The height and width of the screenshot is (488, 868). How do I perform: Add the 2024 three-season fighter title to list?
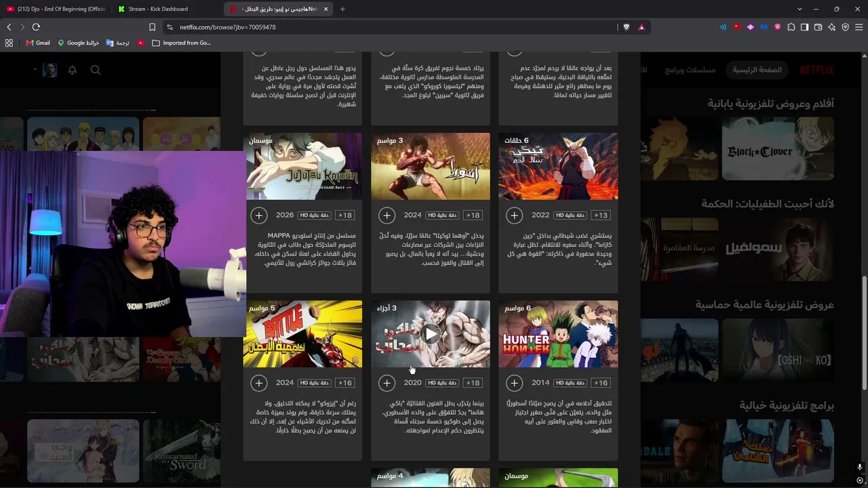(387, 216)
